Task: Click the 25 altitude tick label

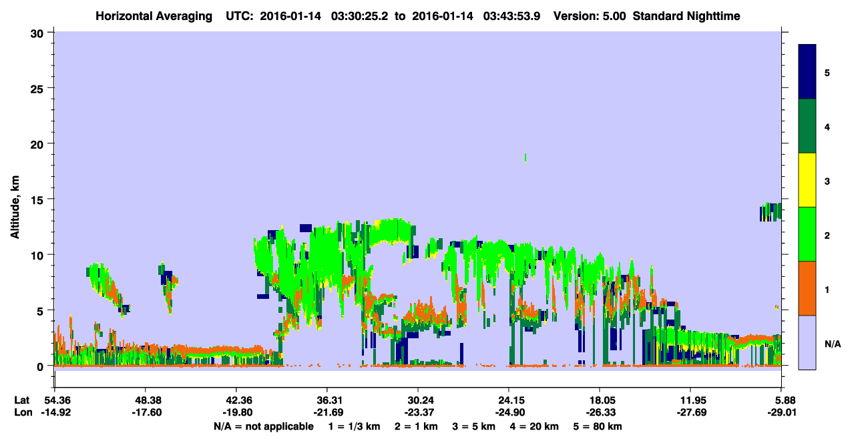Action: [39, 88]
